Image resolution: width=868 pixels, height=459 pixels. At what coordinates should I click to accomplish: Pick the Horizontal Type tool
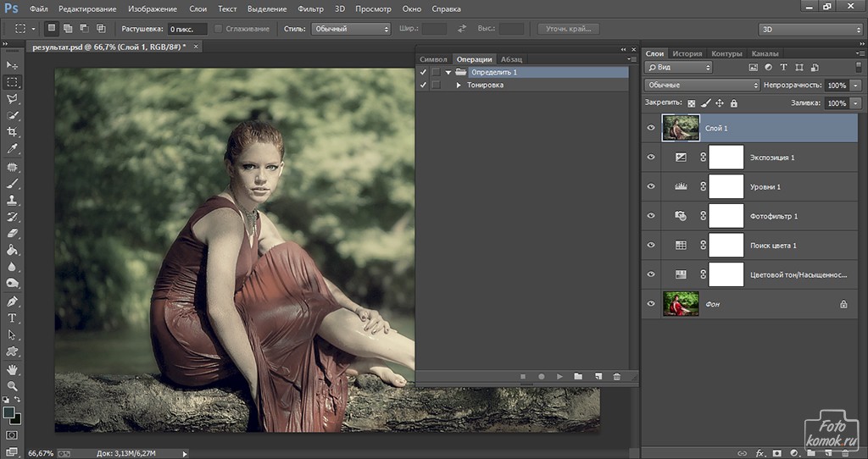(x=12, y=318)
